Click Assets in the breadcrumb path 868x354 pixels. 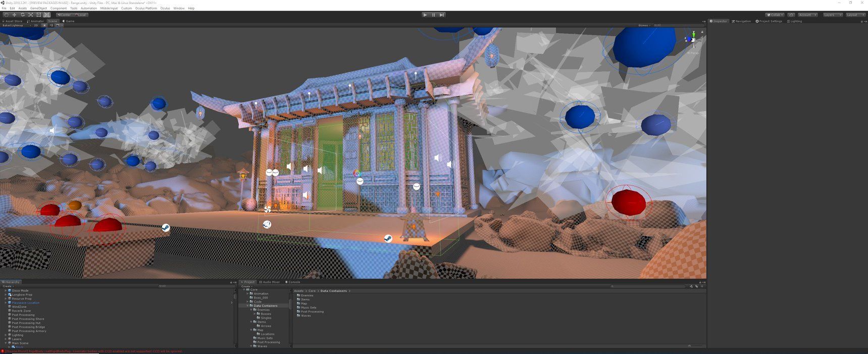[299, 291]
